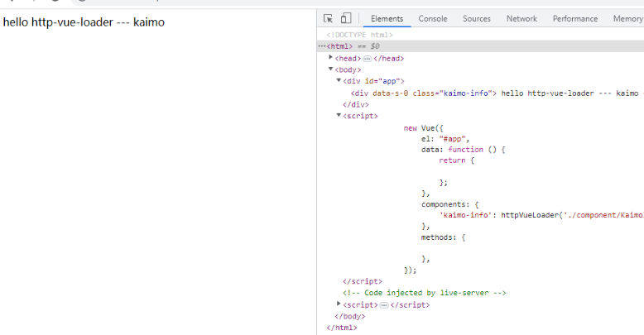Click the page text 'hello http-vue-loader --- kaimo'
The height and width of the screenshot is (335, 644).
84,22
